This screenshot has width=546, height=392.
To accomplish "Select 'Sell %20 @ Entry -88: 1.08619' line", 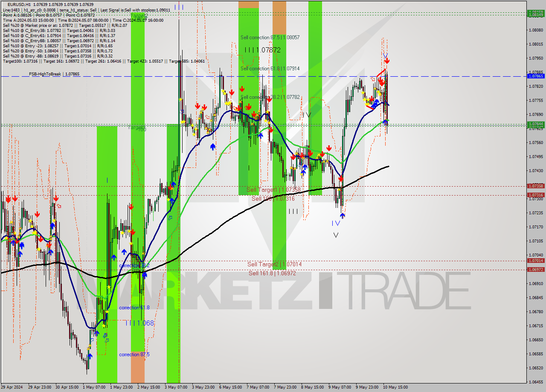I will pyautogui.click(x=58, y=56).
